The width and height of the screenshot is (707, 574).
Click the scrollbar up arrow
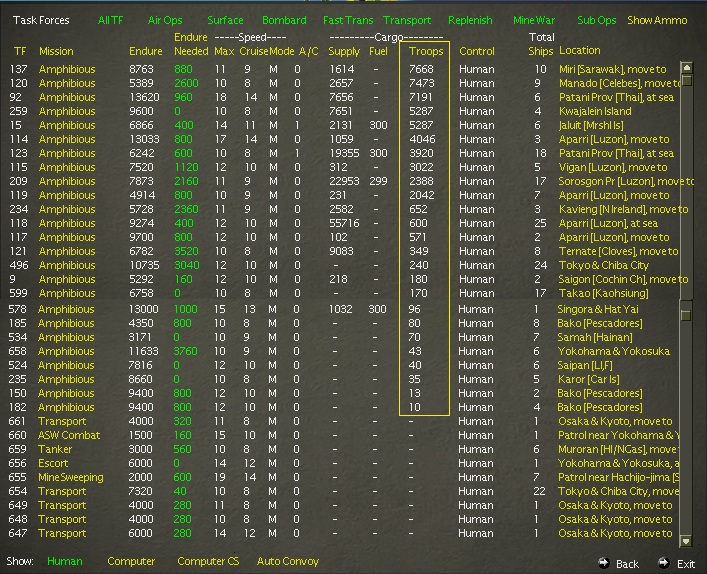tap(686, 68)
